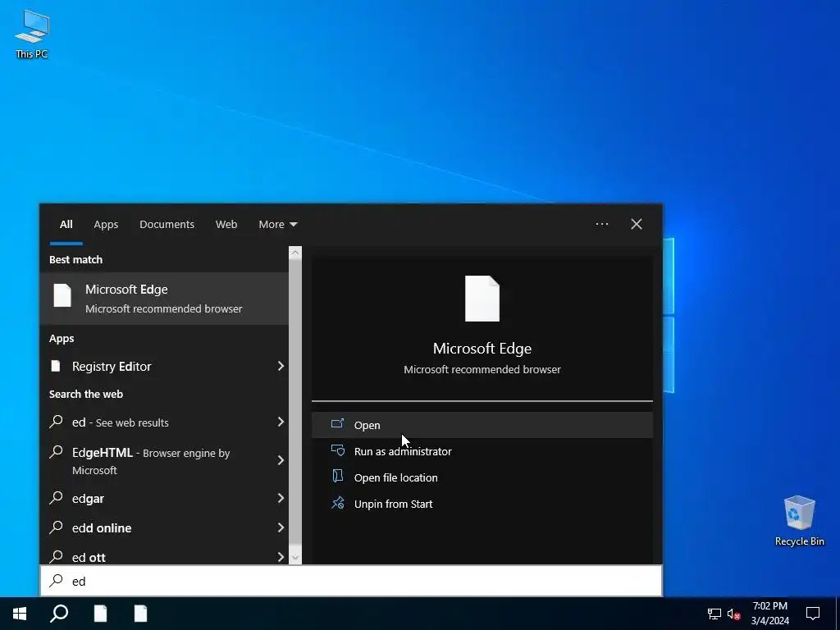Click the muted speaker volume icon

733,614
